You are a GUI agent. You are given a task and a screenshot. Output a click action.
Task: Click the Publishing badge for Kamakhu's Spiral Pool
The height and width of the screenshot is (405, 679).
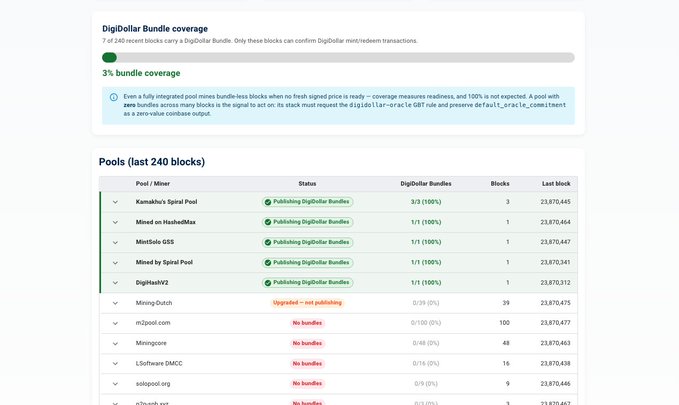point(307,202)
